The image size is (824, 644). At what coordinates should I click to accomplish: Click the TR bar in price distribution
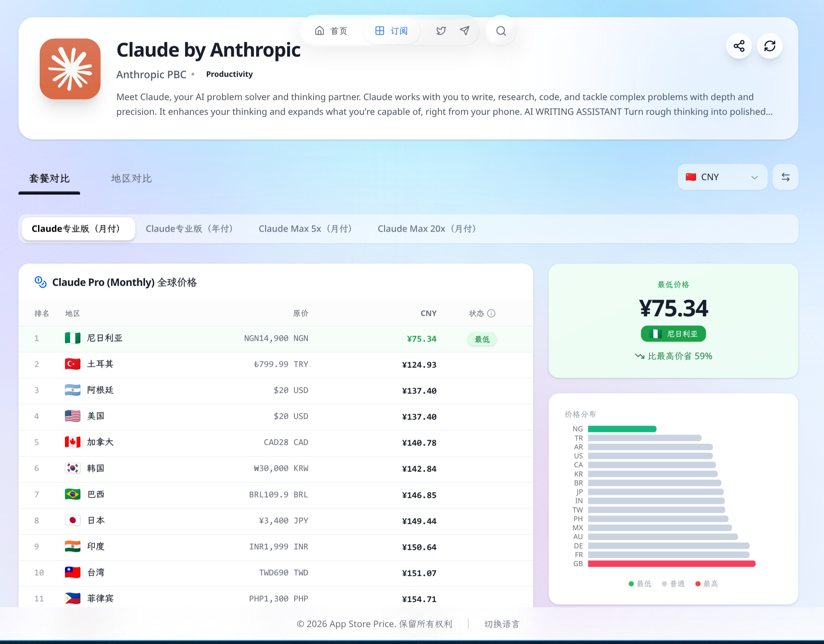644,438
